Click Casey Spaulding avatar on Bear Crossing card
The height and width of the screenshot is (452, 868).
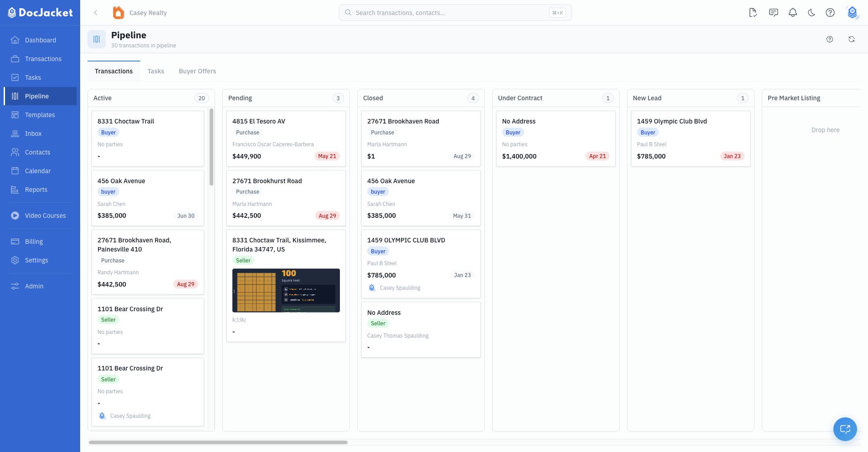102,416
